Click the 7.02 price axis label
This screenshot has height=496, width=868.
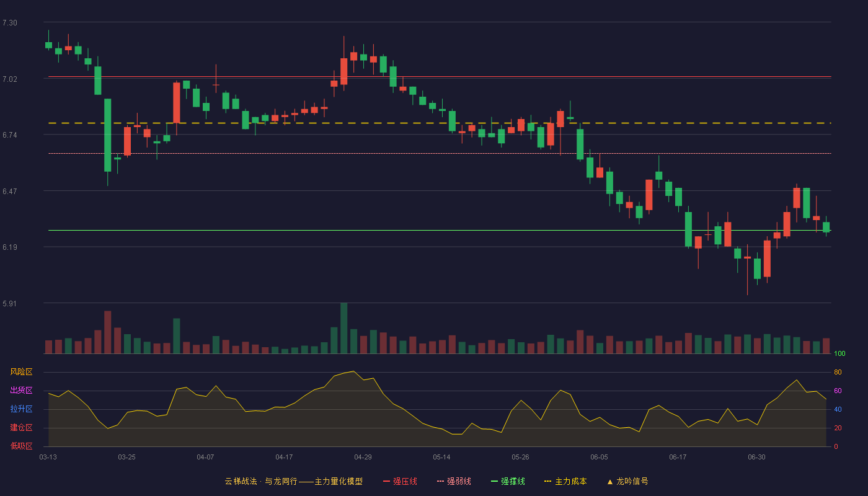(10, 79)
